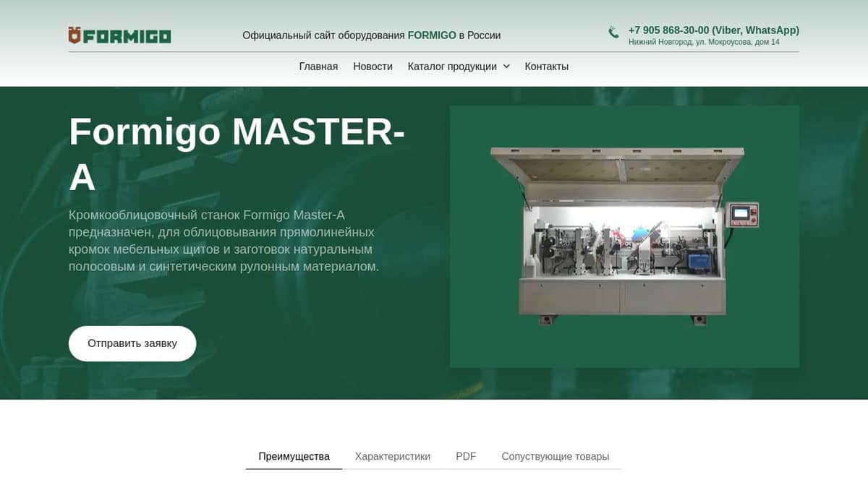
Task: Click the address Нижний Новгород, ул. Мокроусова
Action: coord(705,42)
